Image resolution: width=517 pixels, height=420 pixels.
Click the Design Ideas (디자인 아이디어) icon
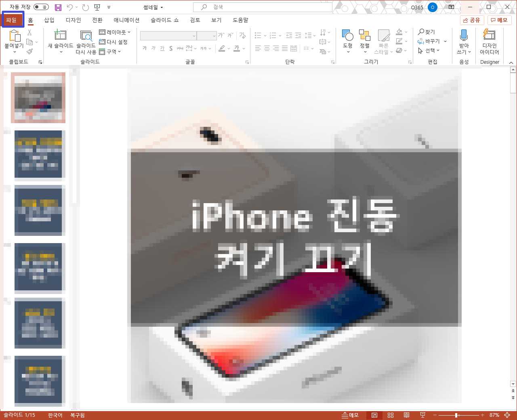point(489,35)
